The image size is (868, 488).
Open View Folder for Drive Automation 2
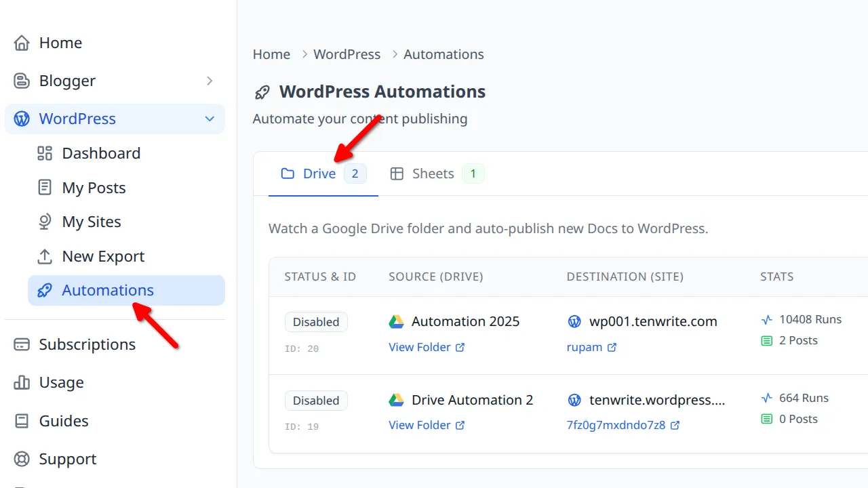click(420, 425)
